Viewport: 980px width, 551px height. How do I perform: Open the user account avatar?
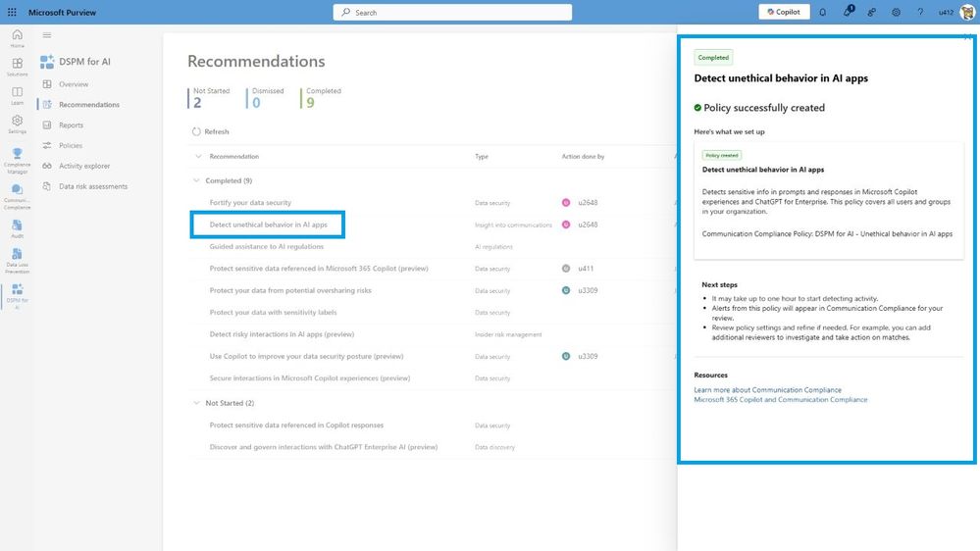[967, 12]
